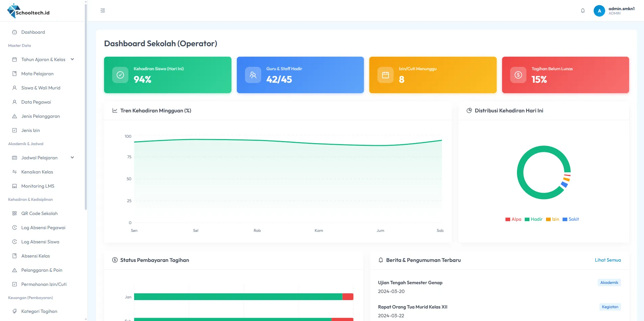Image resolution: width=644 pixels, height=321 pixels.
Task: Click the Izin/Cuti Menunggu value 8
Action: [x=401, y=80]
